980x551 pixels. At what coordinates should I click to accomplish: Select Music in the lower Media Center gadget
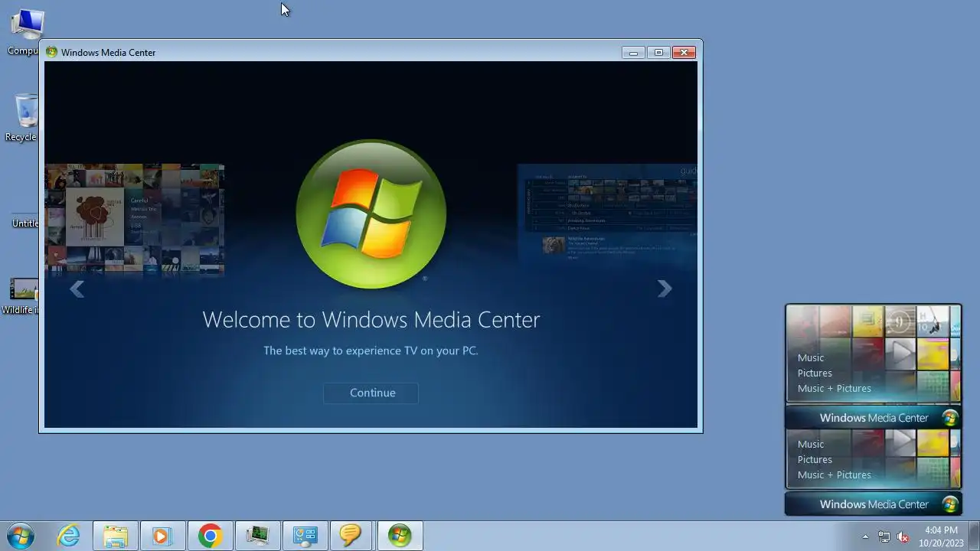pyautogui.click(x=811, y=444)
